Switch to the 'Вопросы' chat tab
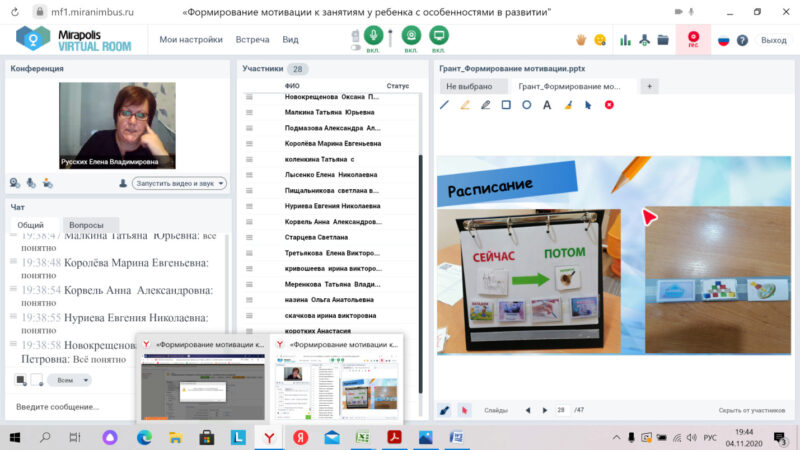 86,225
